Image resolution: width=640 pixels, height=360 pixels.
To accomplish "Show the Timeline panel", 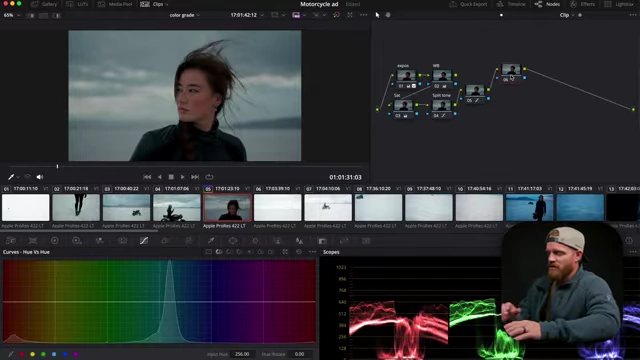I will tap(511, 4).
